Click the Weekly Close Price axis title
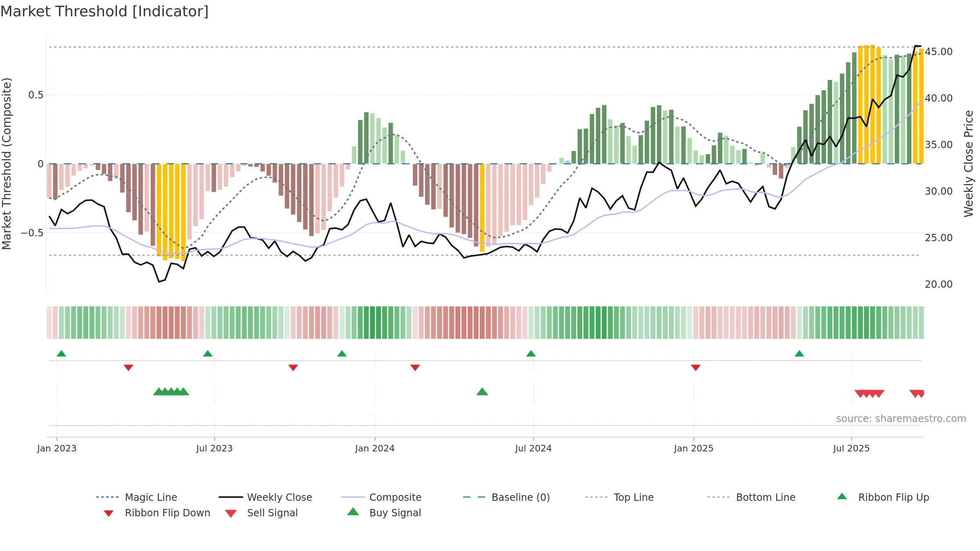 (969, 164)
